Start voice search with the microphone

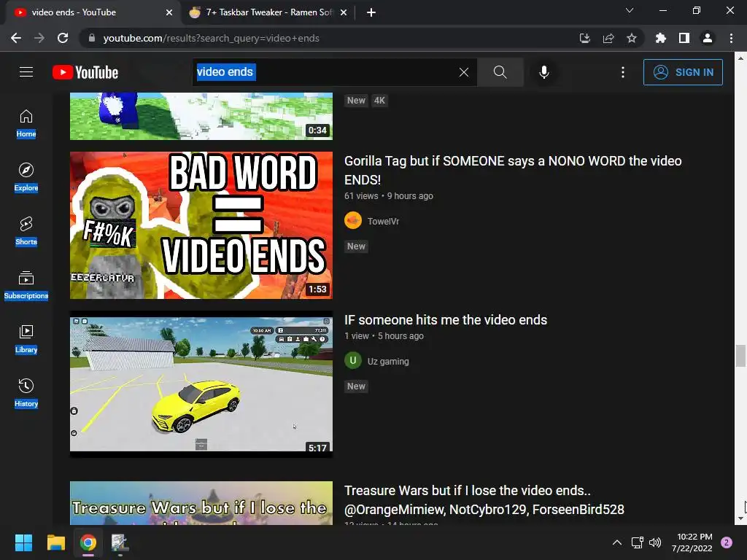(x=544, y=72)
